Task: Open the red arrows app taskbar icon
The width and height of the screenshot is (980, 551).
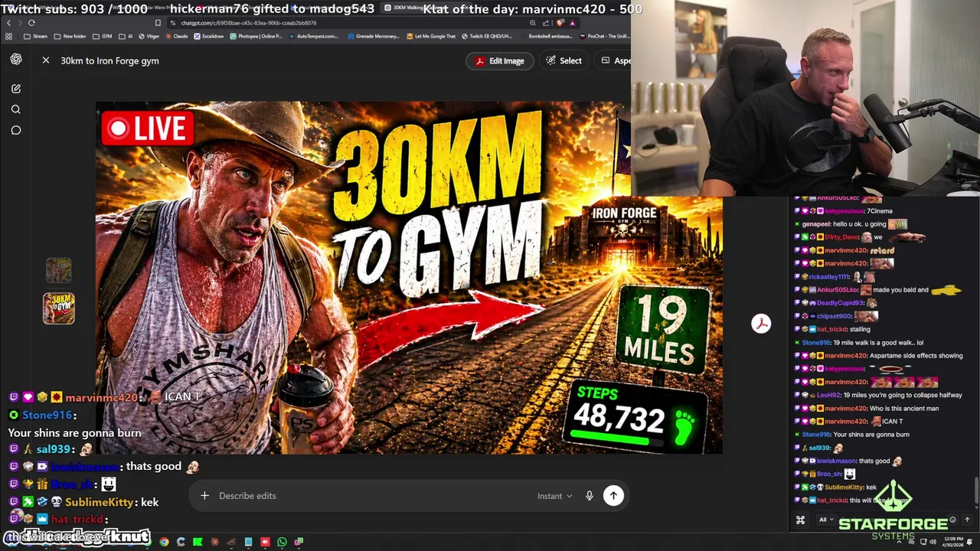Action: [265, 542]
